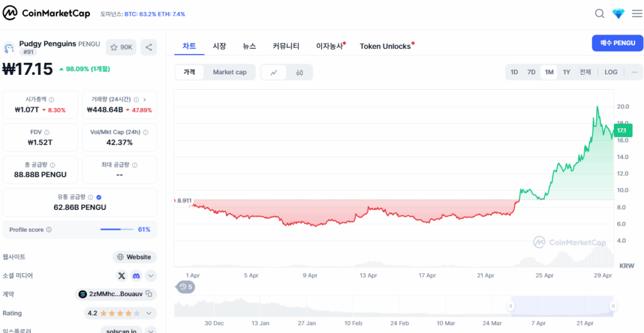Click the 17.1 current price label

(x=623, y=131)
